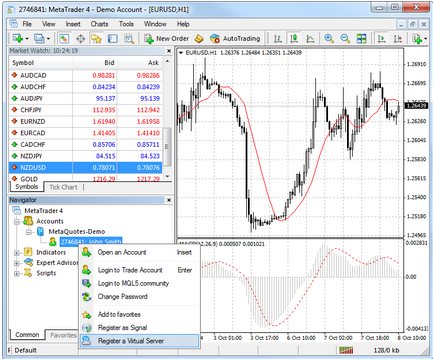433x360 pixels.
Task: Toggle the AutoTrading button
Action: (x=235, y=39)
